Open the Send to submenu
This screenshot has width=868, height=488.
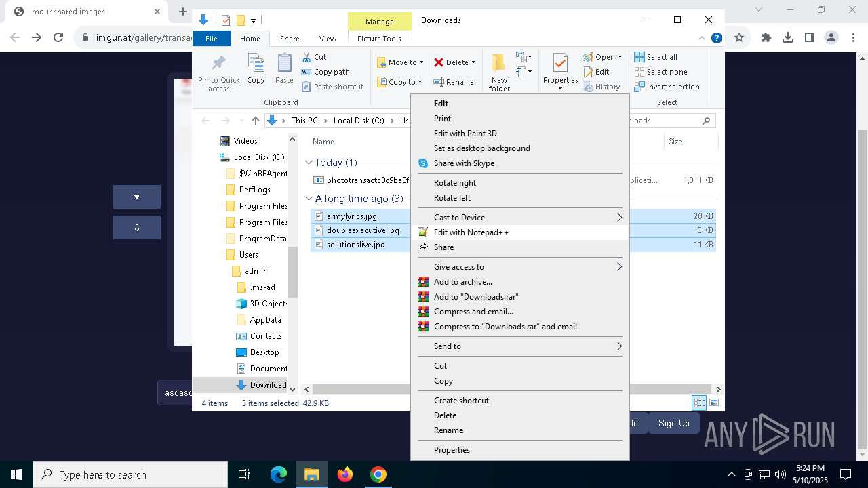click(x=520, y=346)
